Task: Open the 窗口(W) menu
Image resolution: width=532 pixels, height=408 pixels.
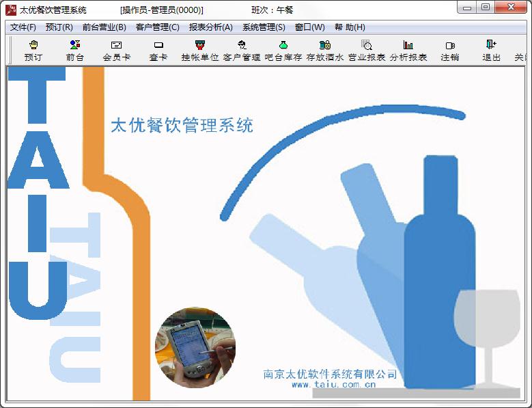Action: (x=310, y=27)
